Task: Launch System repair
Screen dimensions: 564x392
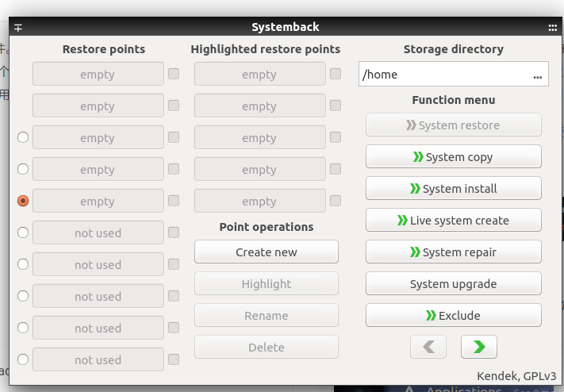Action: pyautogui.click(x=454, y=252)
